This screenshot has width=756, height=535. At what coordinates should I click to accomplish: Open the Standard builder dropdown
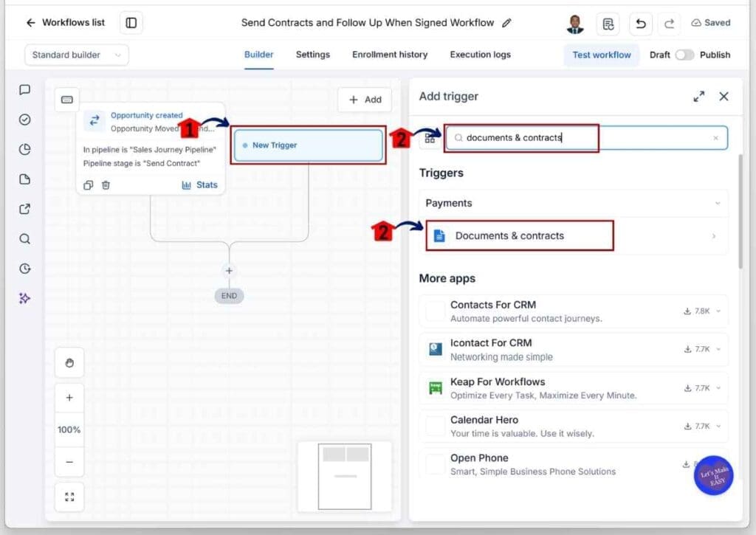click(x=77, y=55)
